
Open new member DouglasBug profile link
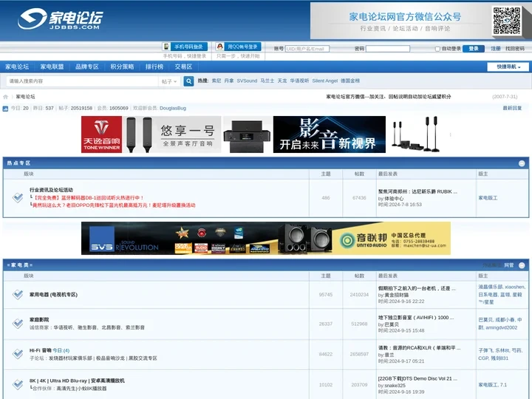pyautogui.click(x=173, y=108)
